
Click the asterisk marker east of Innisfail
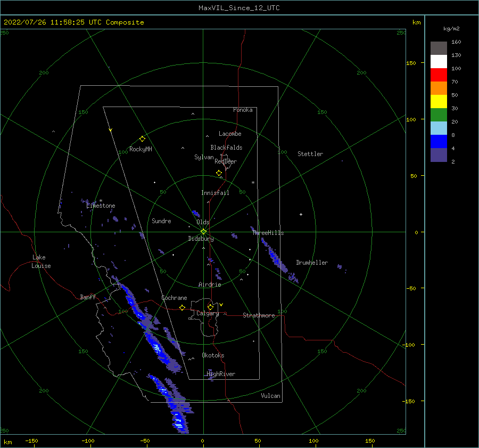point(253,183)
